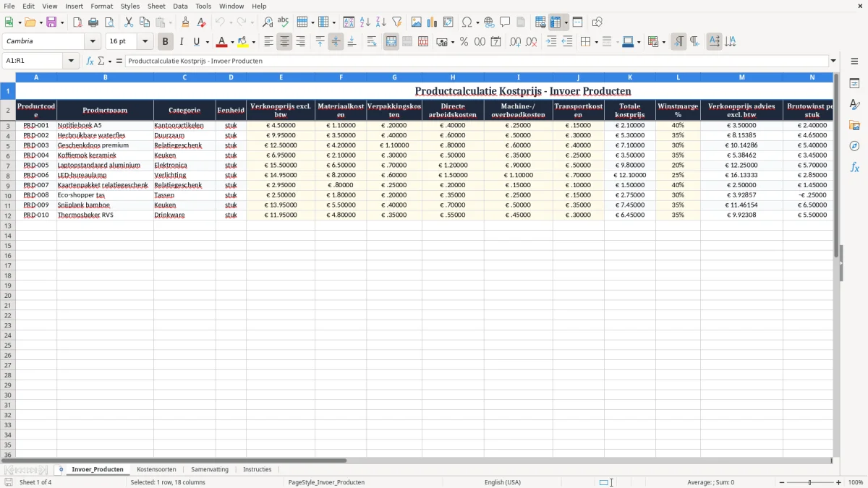Screen dimensions: 868x488
Task: Run the spelling check
Action: 284,22
